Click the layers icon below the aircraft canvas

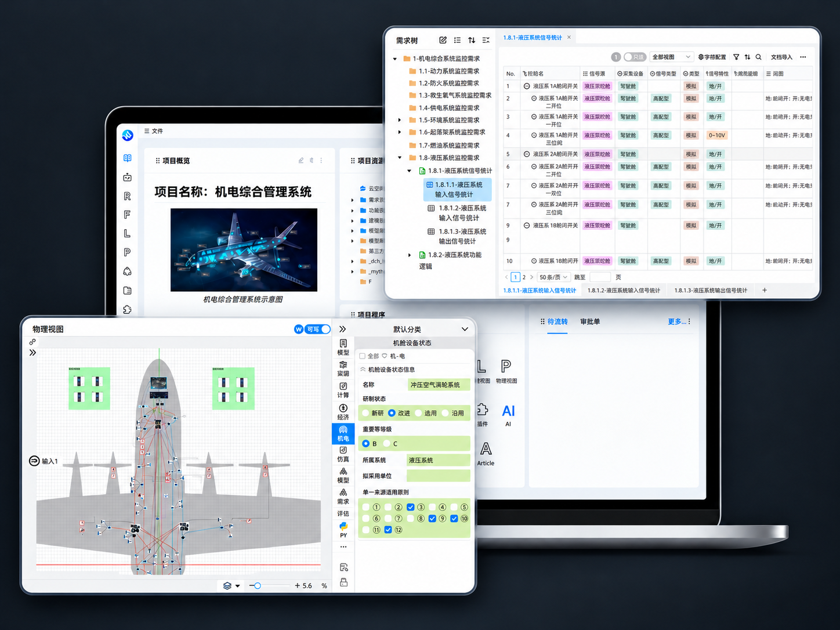[227, 586]
